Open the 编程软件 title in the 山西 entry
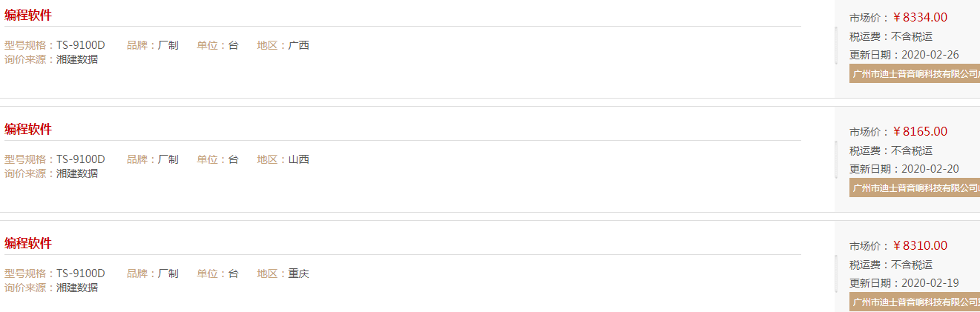Image resolution: width=980 pixels, height=312 pixels. click(x=28, y=129)
